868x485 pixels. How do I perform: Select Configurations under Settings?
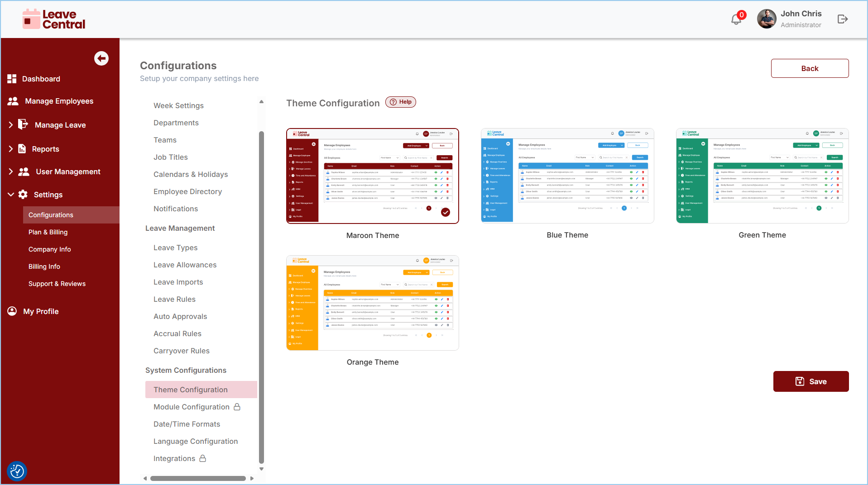[71, 215]
